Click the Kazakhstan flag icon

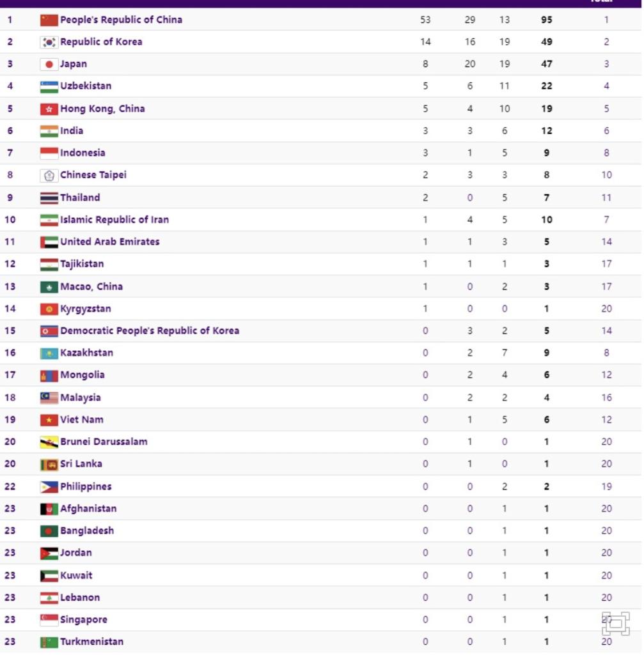coord(49,353)
